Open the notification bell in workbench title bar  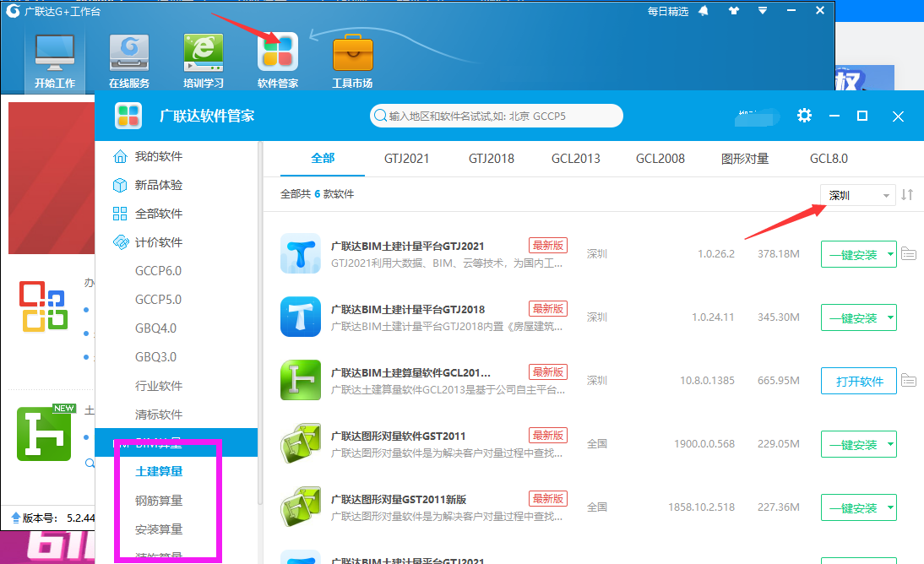point(704,11)
